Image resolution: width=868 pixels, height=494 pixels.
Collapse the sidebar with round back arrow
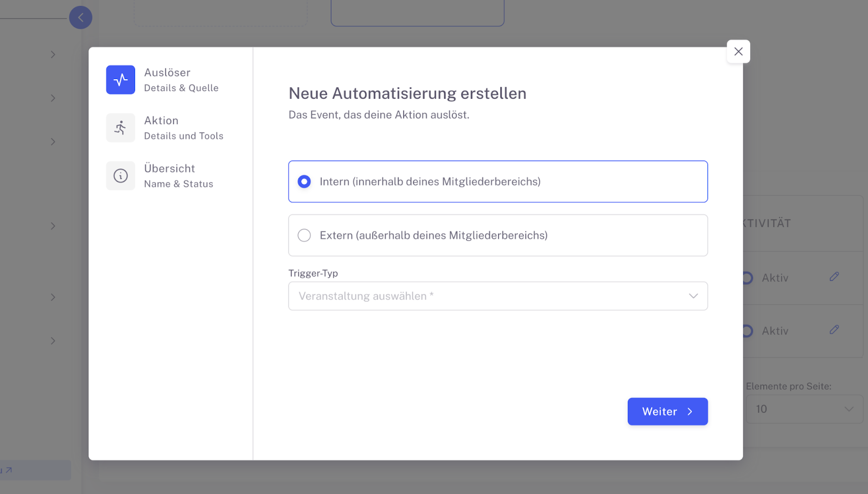point(81,17)
